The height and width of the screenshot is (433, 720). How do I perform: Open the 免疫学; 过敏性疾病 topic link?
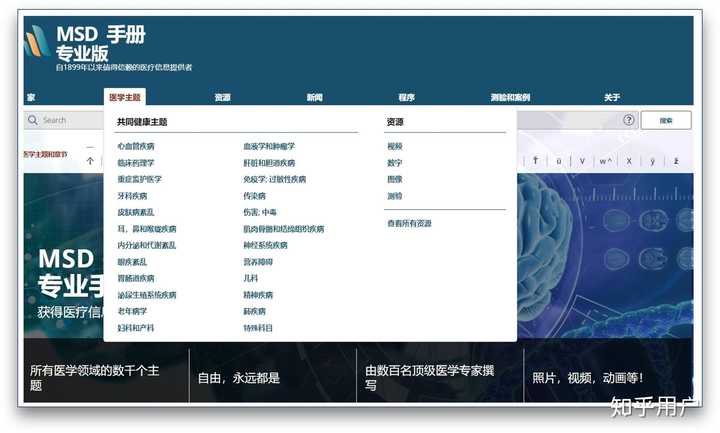[275, 179]
